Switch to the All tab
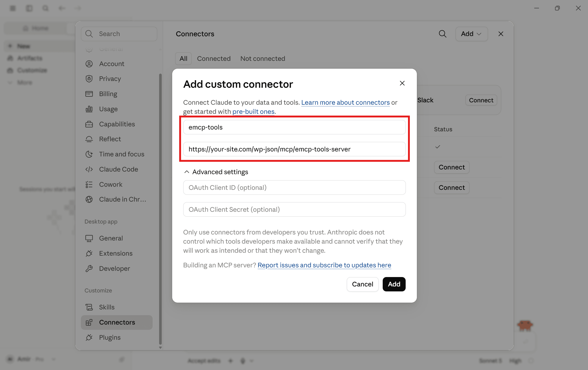 [183, 58]
